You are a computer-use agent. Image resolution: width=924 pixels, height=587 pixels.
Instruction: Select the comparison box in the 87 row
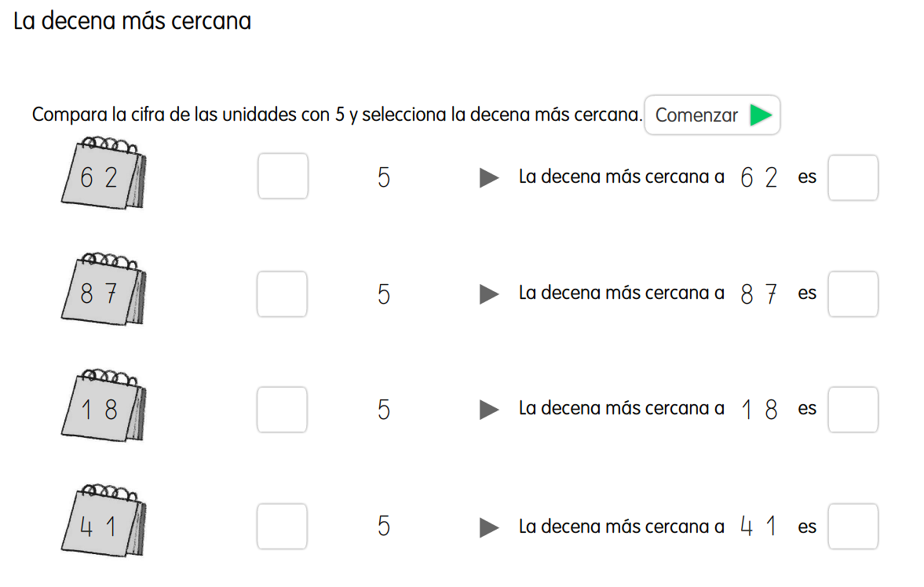point(283,293)
